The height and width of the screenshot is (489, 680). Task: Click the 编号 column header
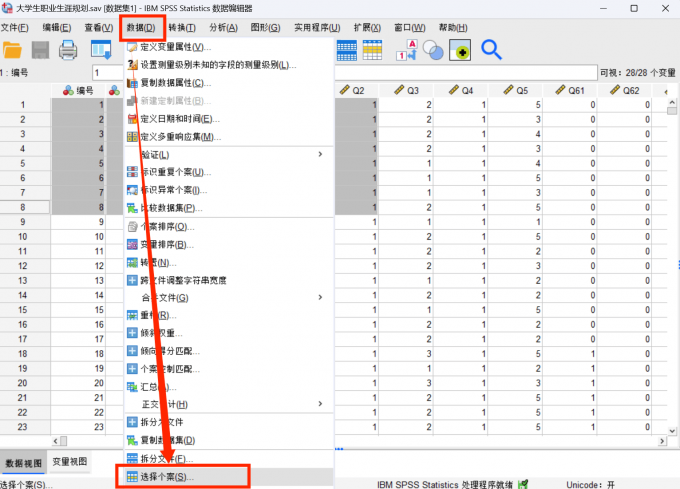[x=78, y=91]
